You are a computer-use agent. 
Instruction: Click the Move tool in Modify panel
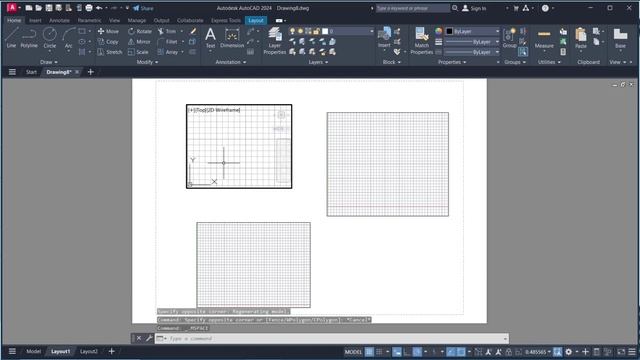108,31
